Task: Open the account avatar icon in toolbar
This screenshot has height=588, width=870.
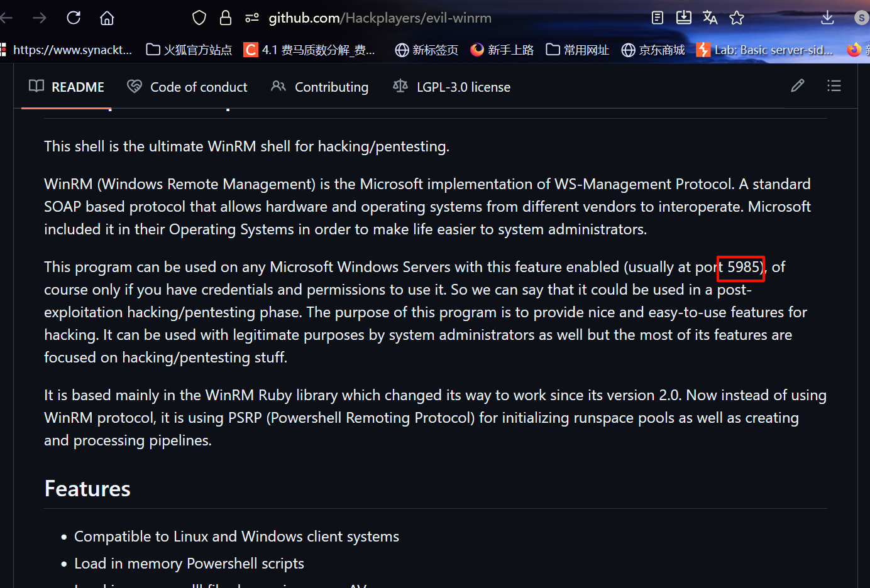Action: (x=862, y=18)
